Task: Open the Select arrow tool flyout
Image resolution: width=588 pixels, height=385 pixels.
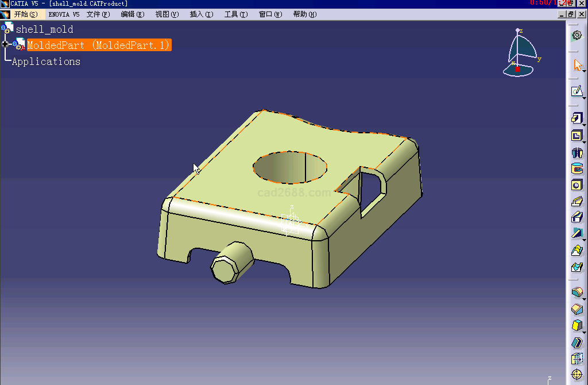Action: [585, 71]
